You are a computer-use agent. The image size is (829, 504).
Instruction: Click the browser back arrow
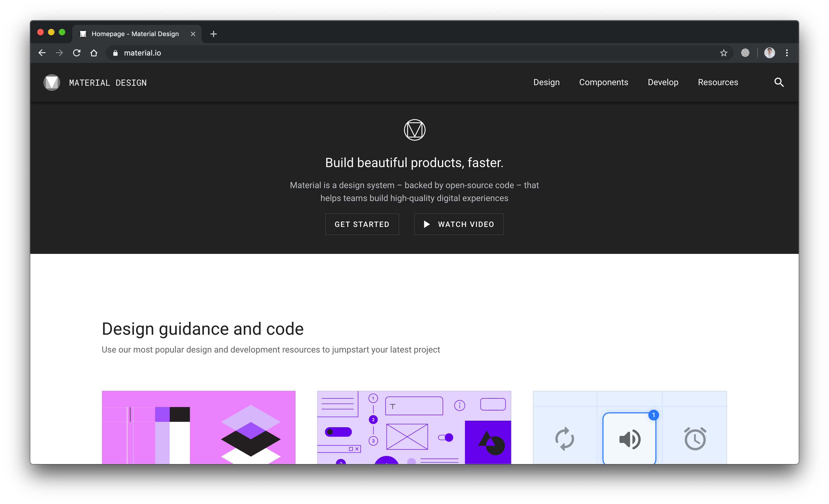(x=42, y=53)
